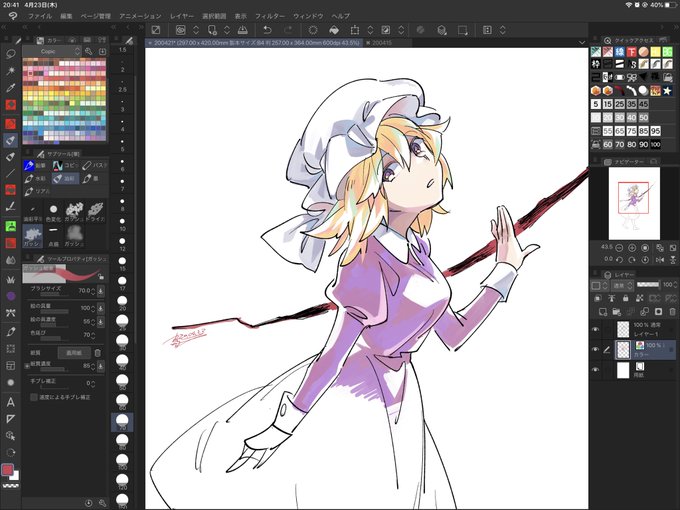This screenshot has width=680, height=510.
Task: Select brush size preset 100
Action: pyautogui.click(x=123, y=460)
